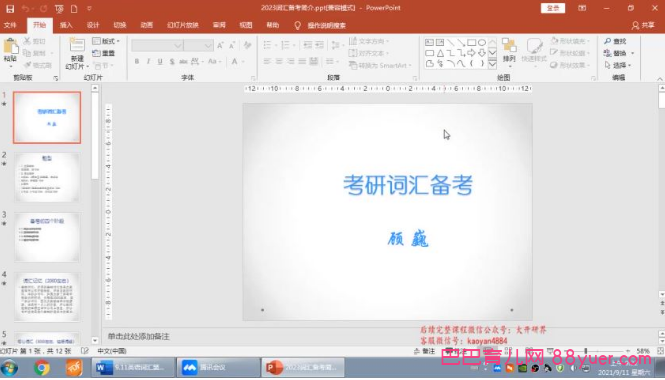Click the Share button
665x380 pixels.
pyautogui.click(x=643, y=25)
